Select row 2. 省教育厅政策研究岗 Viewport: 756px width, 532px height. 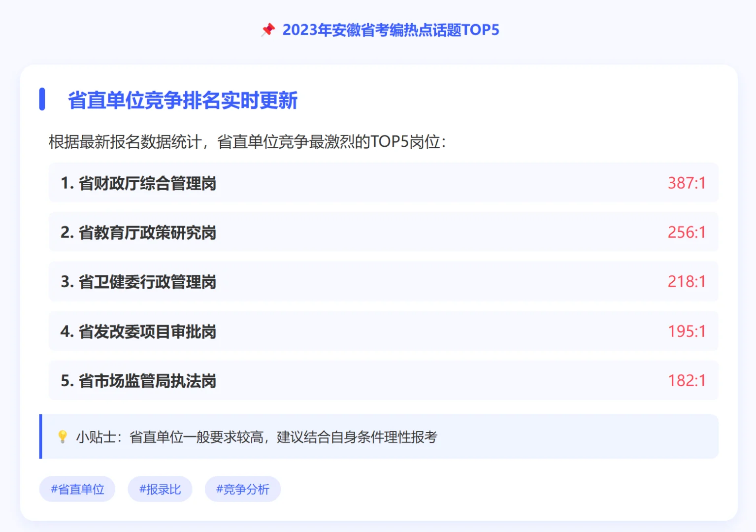click(x=384, y=232)
